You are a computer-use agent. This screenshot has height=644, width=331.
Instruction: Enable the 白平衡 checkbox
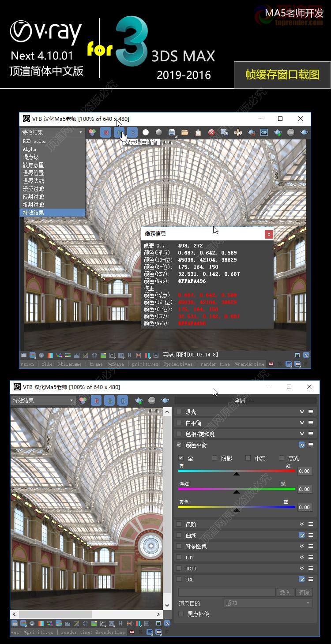pyautogui.click(x=179, y=423)
